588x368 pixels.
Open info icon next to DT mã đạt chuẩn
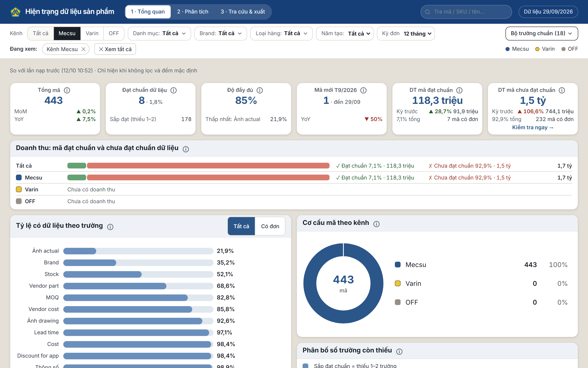pos(459,90)
